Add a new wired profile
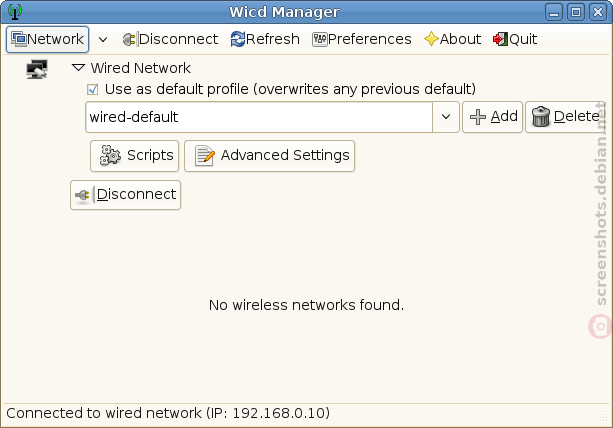This screenshot has height=428, width=613. click(493, 117)
